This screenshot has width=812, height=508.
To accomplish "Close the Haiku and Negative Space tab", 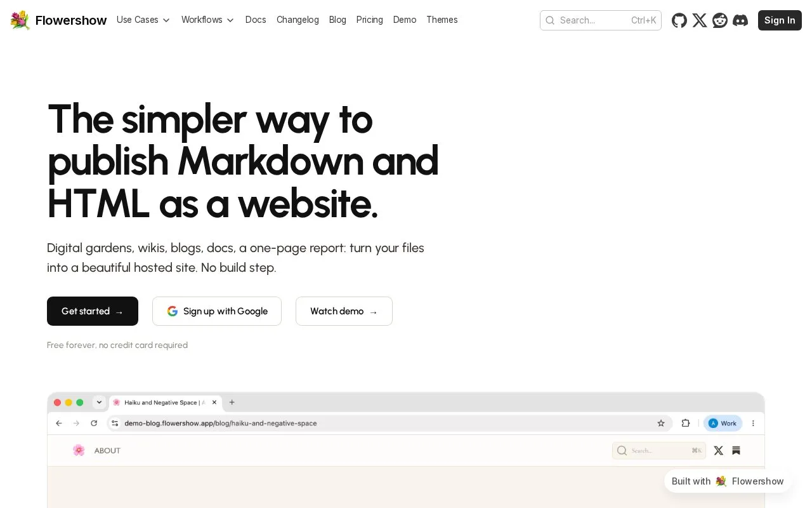I will 214,402.
